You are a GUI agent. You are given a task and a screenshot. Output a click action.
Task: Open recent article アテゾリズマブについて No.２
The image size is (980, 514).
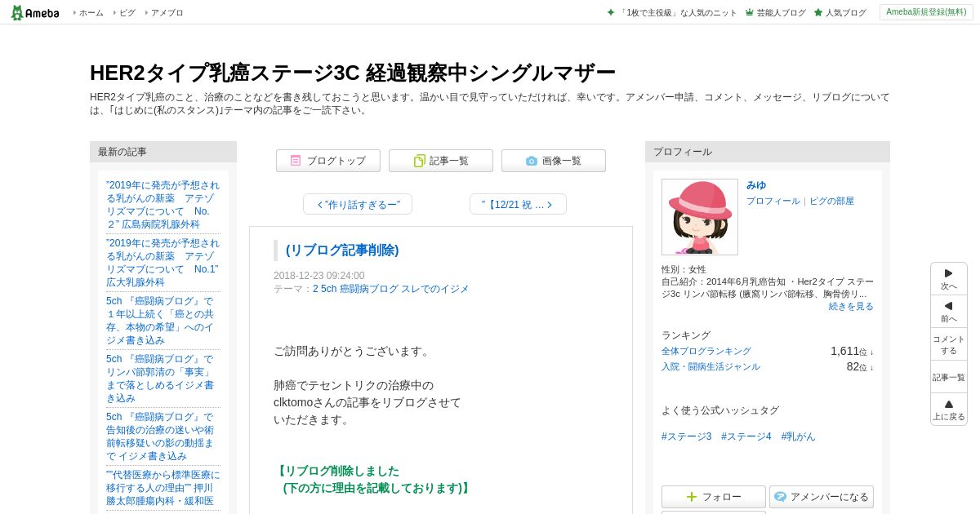point(163,205)
